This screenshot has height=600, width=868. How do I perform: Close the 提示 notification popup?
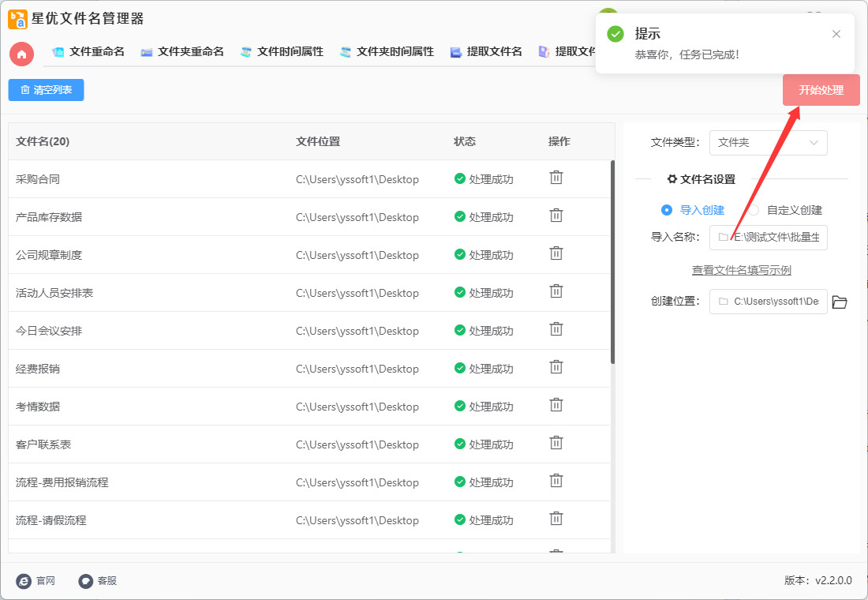pyautogui.click(x=836, y=35)
